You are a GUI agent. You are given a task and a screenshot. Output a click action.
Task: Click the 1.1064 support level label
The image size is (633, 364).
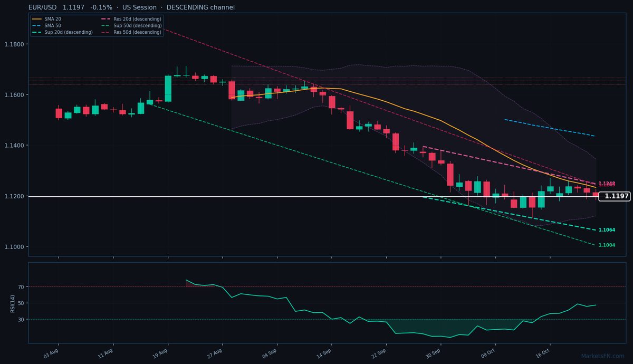pos(607,230)
